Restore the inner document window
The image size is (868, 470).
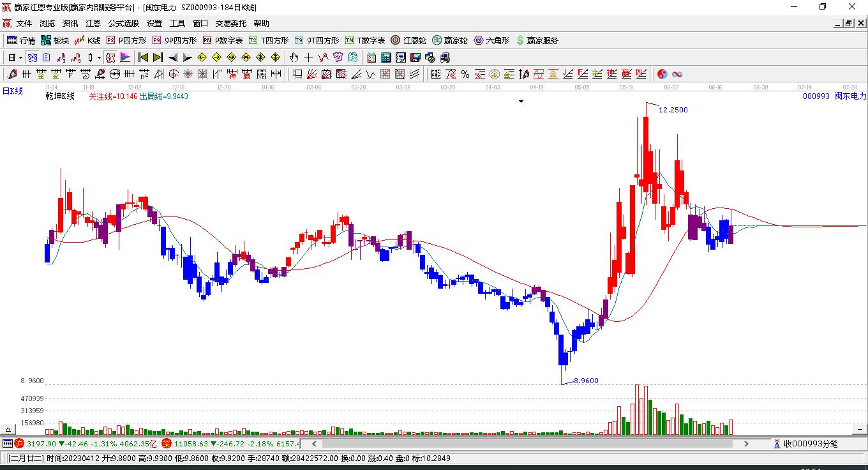849,24
